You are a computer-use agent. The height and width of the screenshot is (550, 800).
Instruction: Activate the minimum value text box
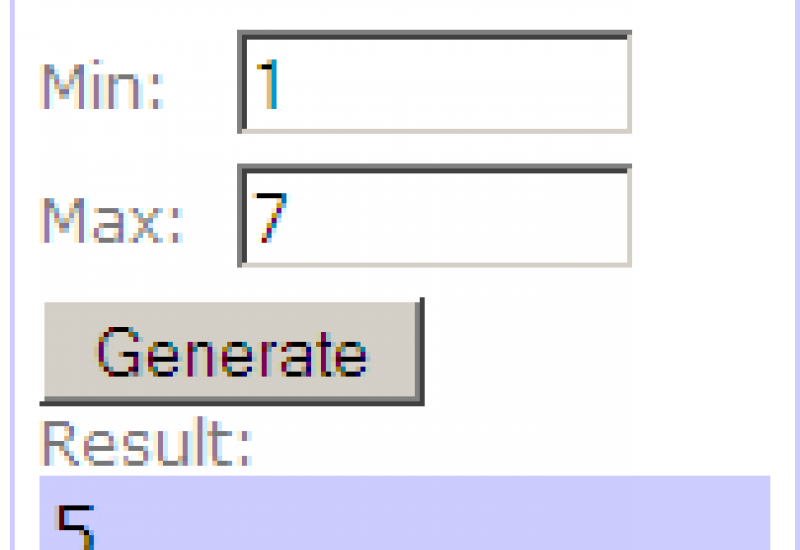click(x=434, y=83)
